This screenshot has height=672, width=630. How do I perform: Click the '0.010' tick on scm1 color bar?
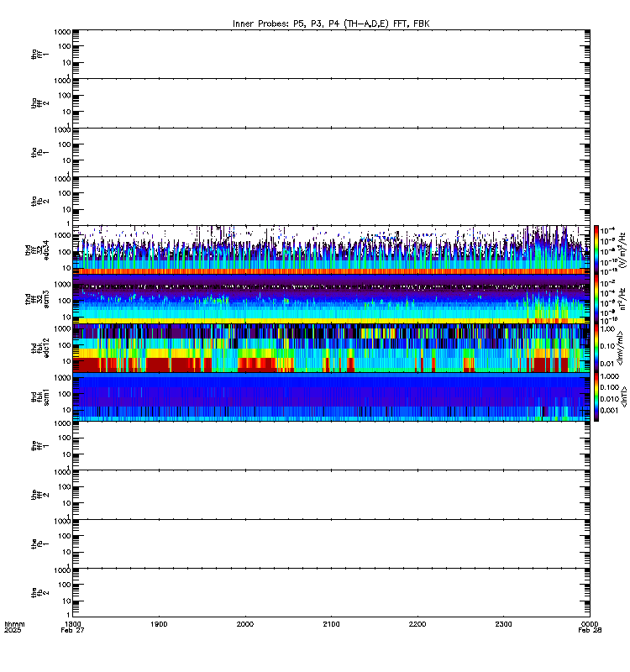[x=610, y=399]
